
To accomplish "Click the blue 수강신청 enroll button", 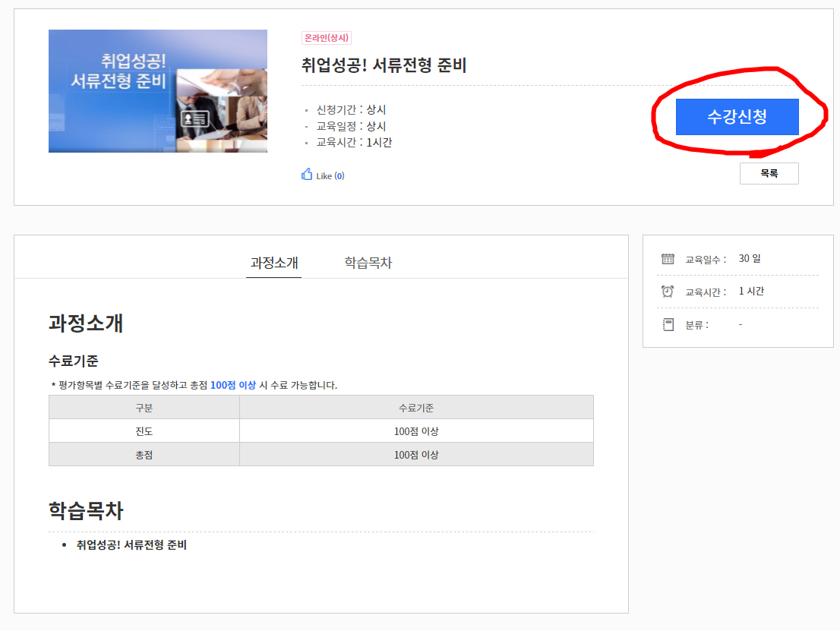I will click(737, 117).
